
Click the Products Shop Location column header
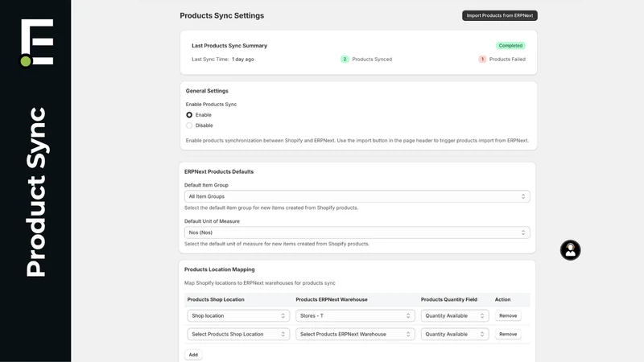click(x=216, y=299)
